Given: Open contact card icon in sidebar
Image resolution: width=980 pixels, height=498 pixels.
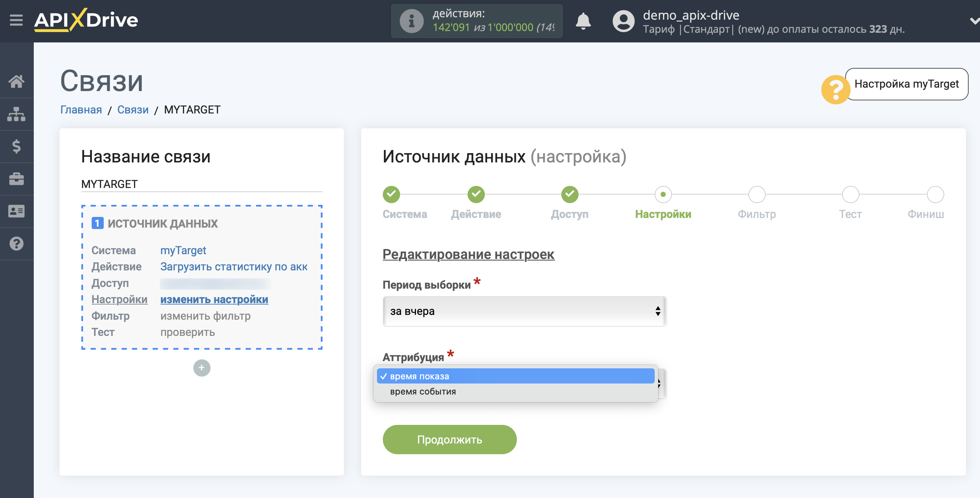Looking at the screenshot, I should click(16, 211).
